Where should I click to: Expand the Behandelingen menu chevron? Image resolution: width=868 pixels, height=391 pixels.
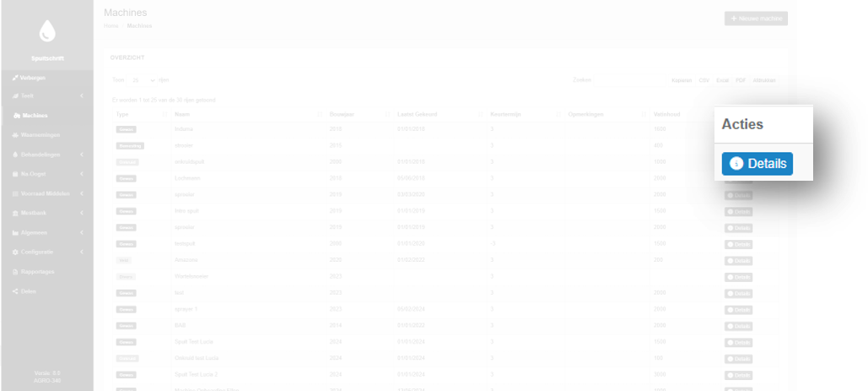[x=82, y=155]
